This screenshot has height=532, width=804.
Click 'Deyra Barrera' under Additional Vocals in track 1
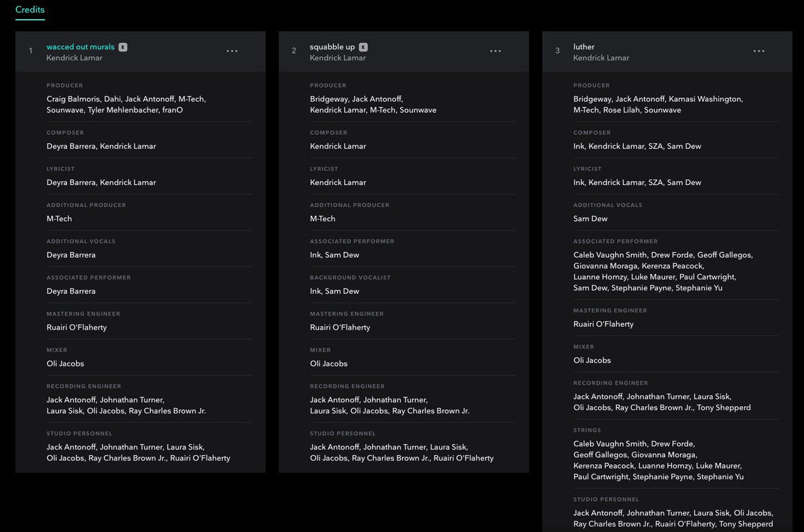coord(71,255)
